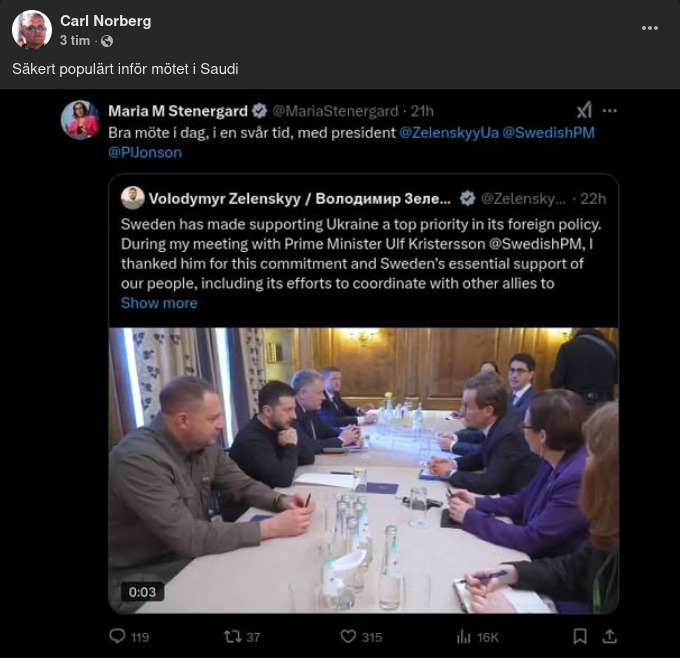This screenshot has height=658, width=680.
Task: Click the Grok icon on the tweet
Action: pyautogui.click(x=584, y=110)
